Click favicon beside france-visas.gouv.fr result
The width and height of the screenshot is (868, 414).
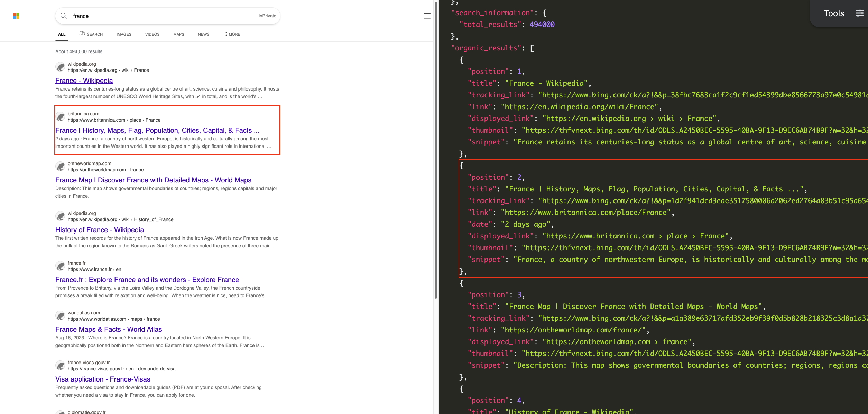tap(61, 366)
